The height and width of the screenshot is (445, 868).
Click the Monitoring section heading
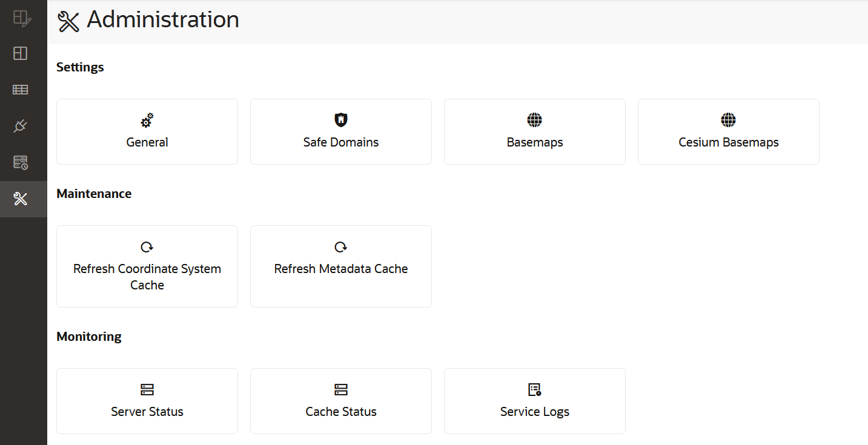click(89, 337)
